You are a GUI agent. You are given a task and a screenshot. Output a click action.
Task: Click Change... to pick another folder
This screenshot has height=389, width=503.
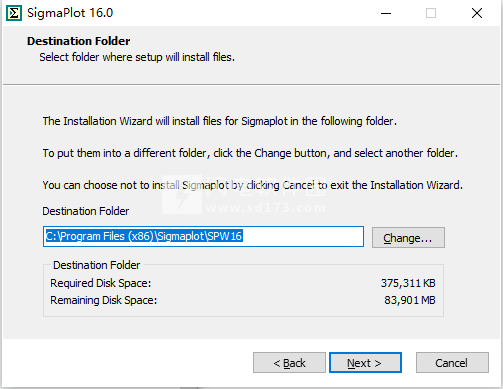408,238
